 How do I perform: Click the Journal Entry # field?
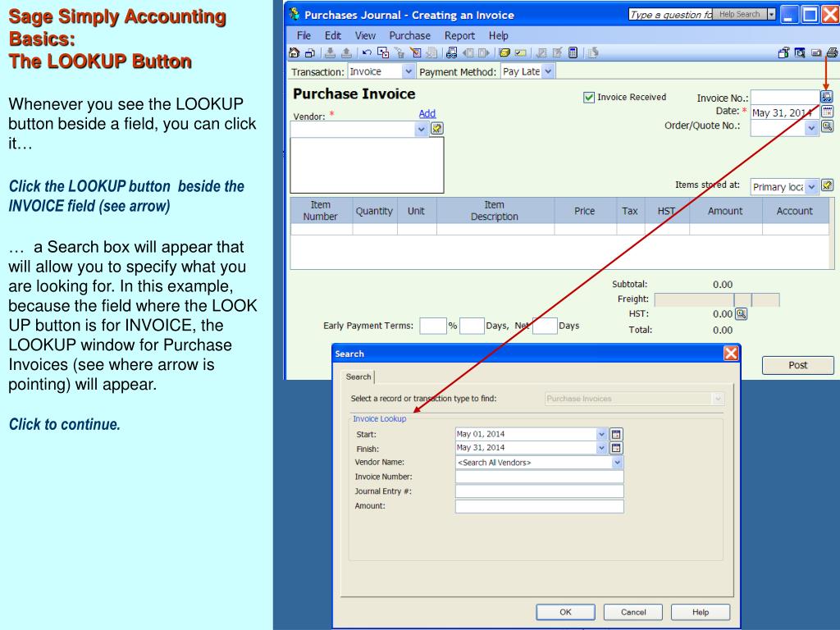540,491
